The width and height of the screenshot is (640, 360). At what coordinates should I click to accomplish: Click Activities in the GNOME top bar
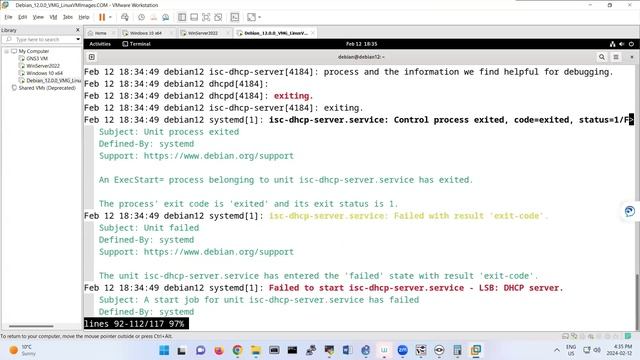click(x=100, y=44)
